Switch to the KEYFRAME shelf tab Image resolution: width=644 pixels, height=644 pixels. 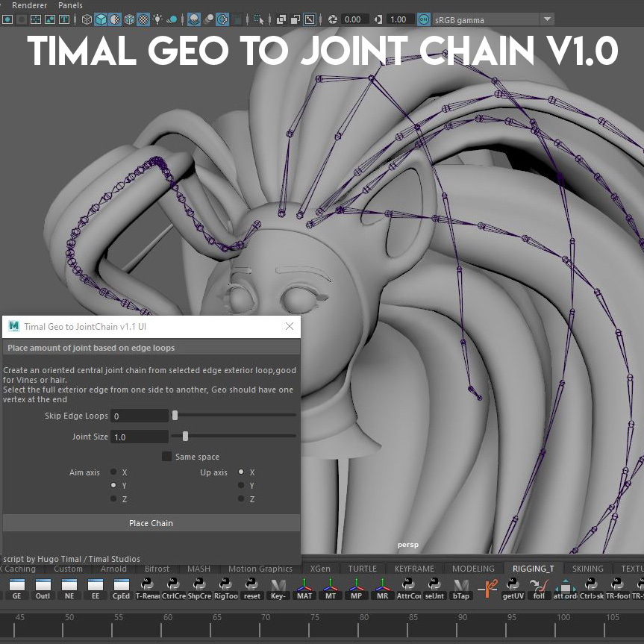click(x=414, y=569)
